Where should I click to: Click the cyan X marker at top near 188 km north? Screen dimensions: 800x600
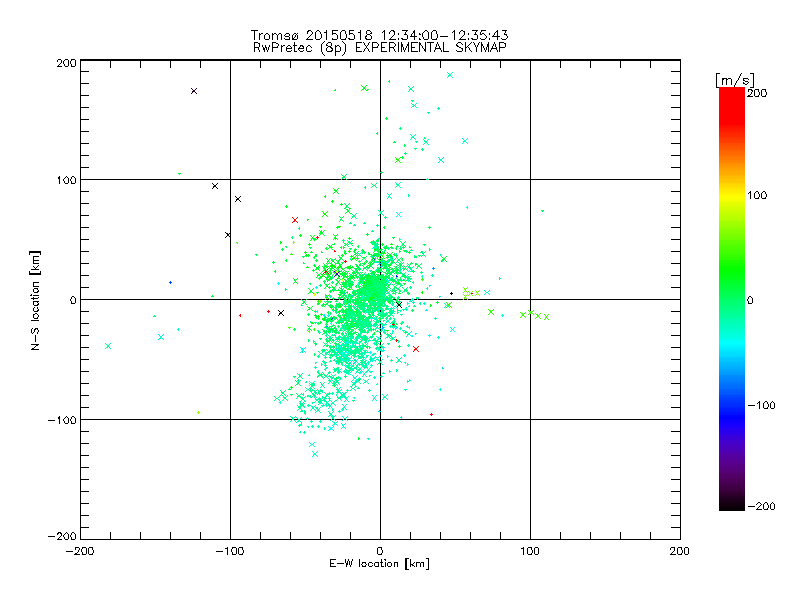(450, 75)
